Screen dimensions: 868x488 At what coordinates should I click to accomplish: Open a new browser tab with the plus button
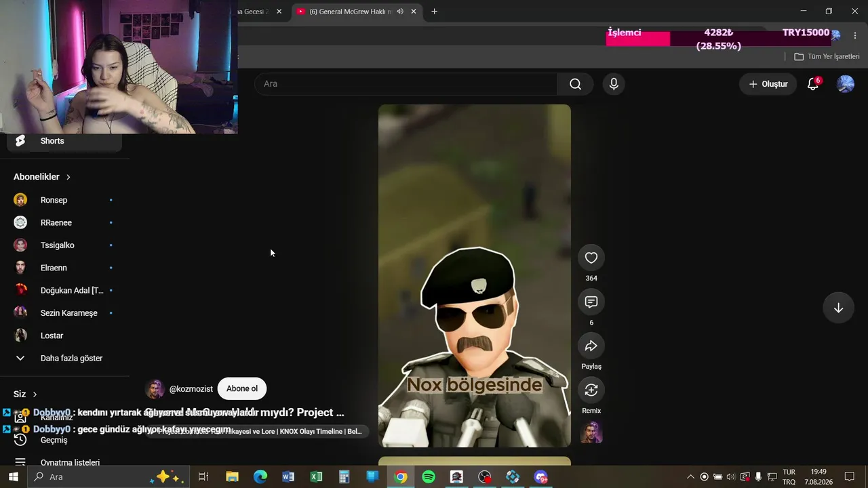(434, 12)
